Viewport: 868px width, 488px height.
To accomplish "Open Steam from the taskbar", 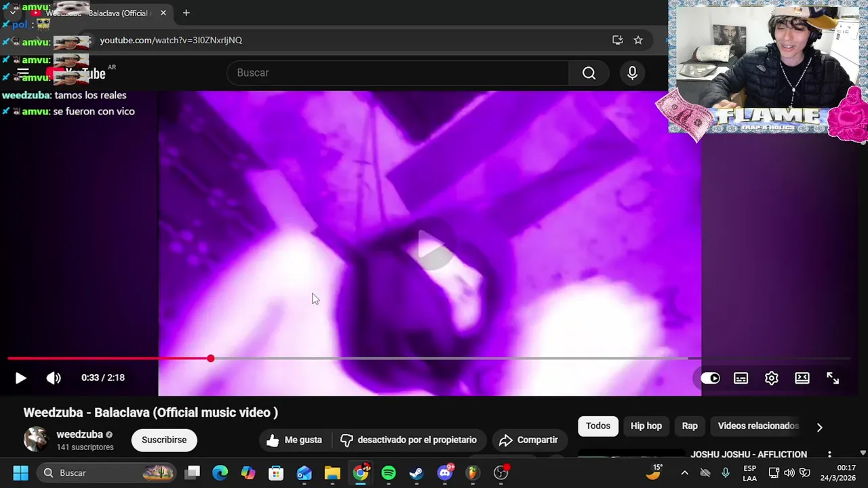I will tap(416, 472).
